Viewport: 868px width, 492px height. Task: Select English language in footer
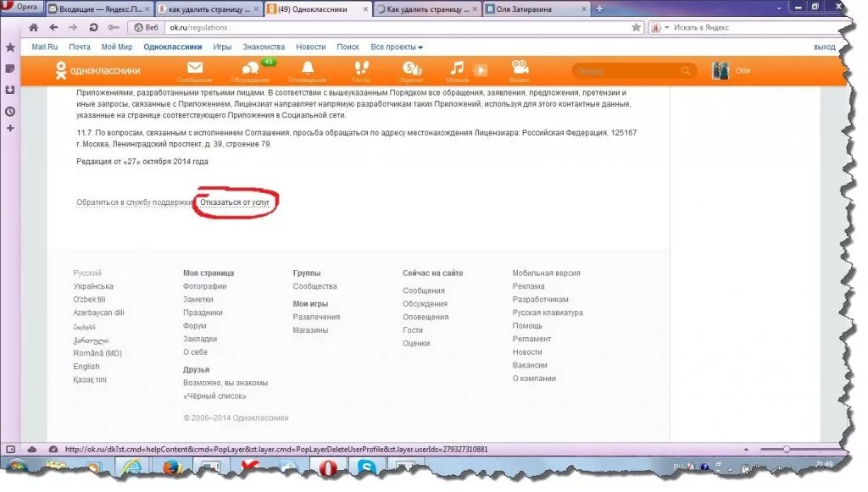[x=86, y=367]
